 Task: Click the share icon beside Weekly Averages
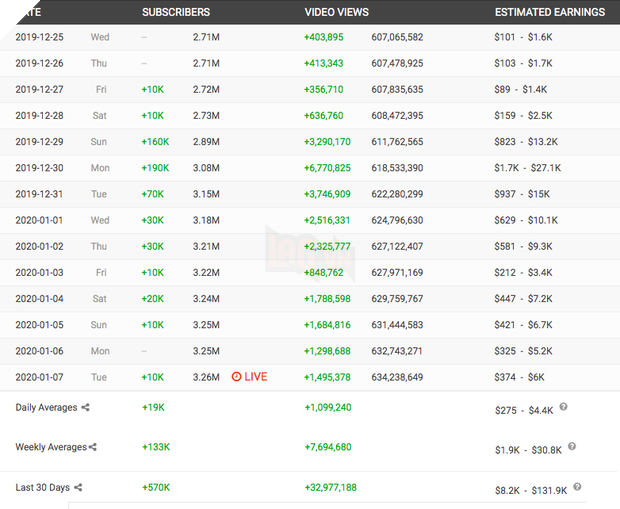point(93,447)
